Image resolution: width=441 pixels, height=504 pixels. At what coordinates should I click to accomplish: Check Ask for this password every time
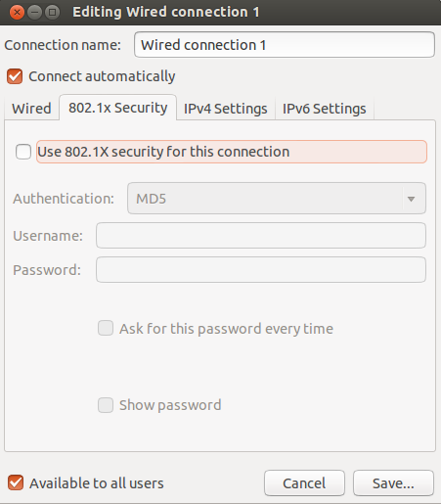pos(106,328)
